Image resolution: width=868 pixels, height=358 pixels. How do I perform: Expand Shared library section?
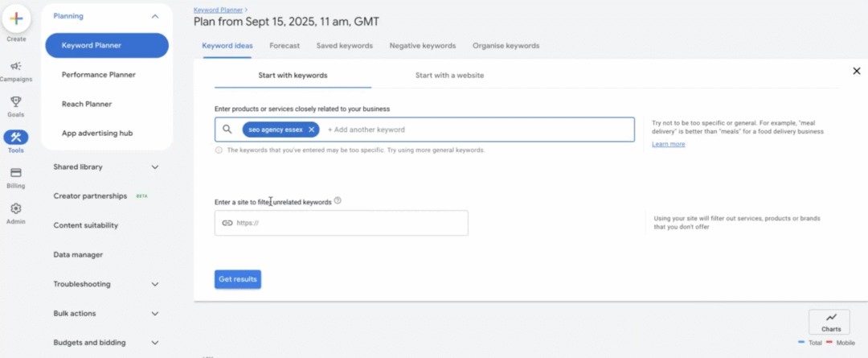tap(155, 167)
